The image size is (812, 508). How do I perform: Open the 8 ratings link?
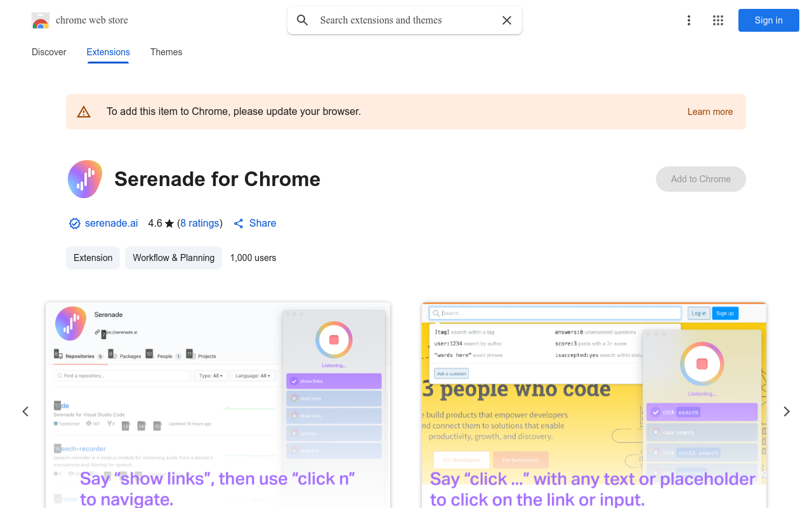pos(200,224)
